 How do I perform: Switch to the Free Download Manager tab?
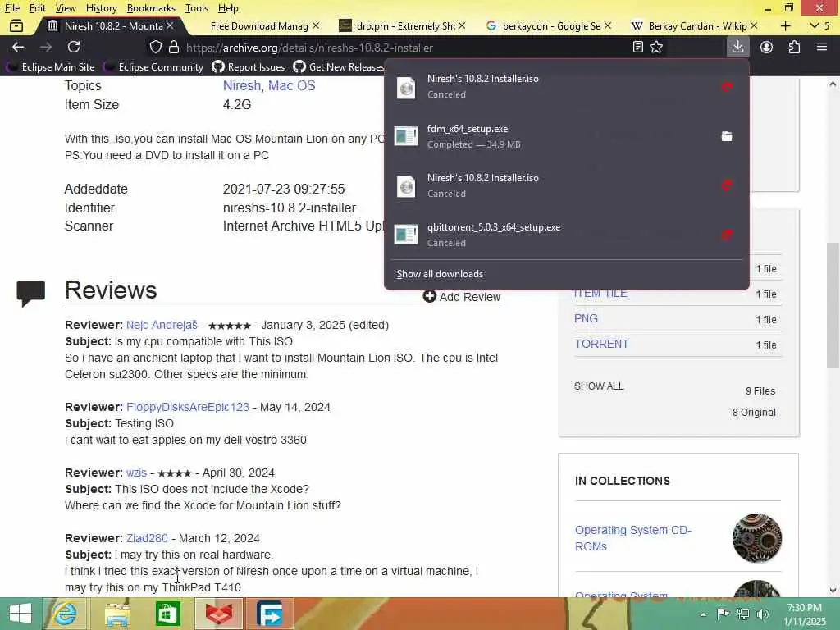coord(258,25)
